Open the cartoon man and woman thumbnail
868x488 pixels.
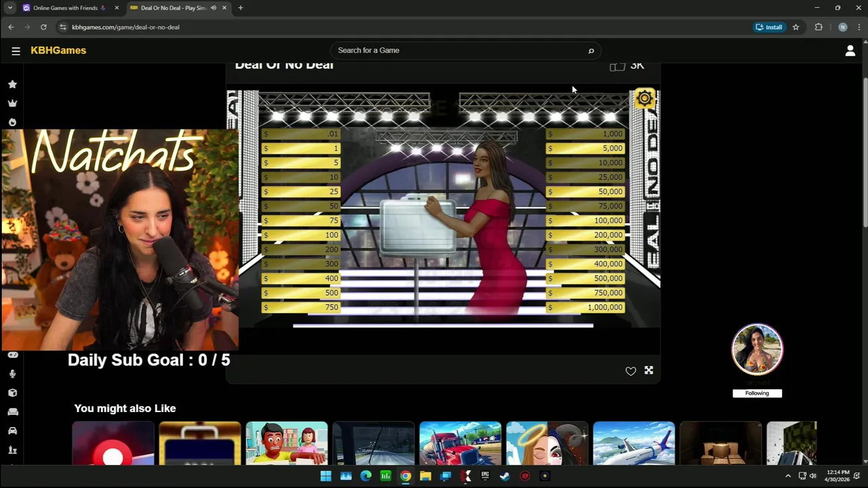click(287, 443)
